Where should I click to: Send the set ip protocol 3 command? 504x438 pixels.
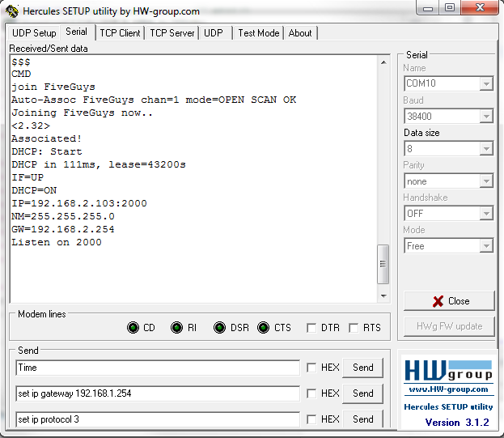[x=363, y=419]
